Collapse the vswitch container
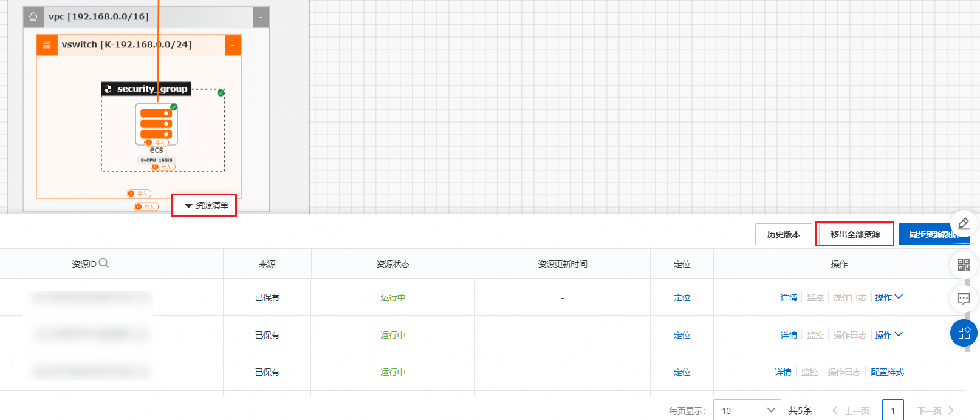This screenshot has width=980, height=420. [x=233, y=45]
